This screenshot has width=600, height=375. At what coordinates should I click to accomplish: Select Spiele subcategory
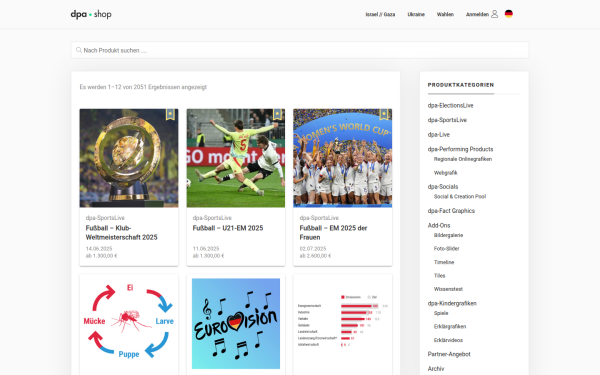441,313
